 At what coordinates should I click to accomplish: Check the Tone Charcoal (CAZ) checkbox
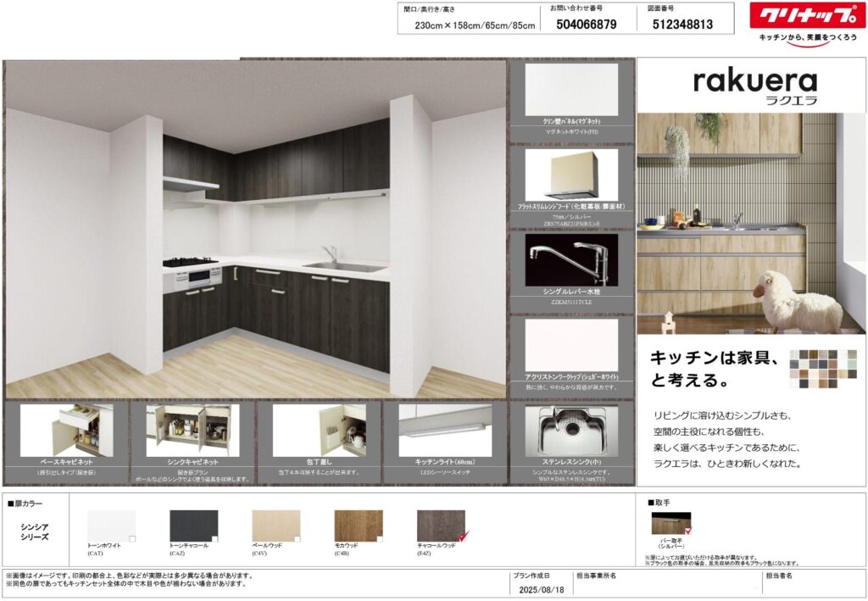[x=214, y=538]
